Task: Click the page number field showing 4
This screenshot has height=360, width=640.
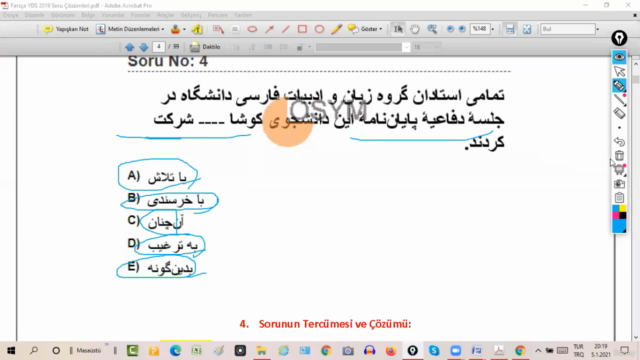Action: (159, 47)
